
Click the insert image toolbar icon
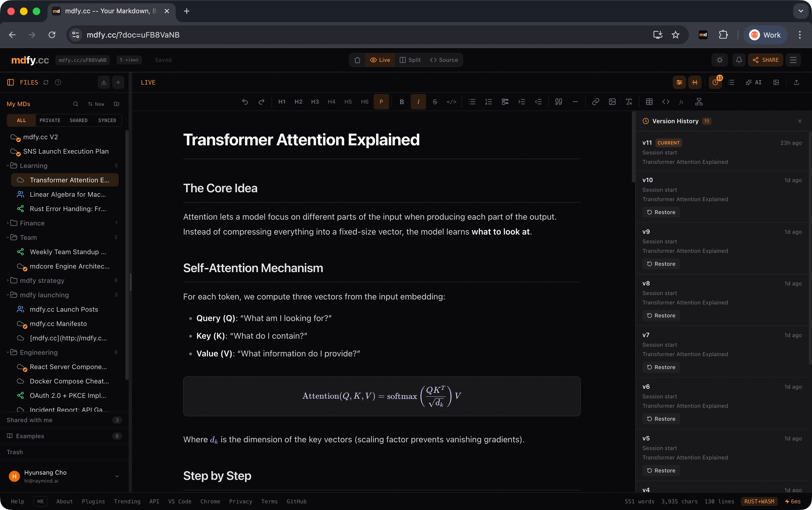click(x=612, y=102)
